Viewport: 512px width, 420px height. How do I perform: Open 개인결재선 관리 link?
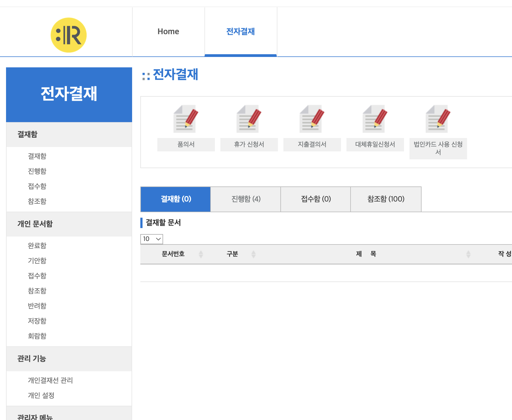pyautogui.click(x=50, y=380)
